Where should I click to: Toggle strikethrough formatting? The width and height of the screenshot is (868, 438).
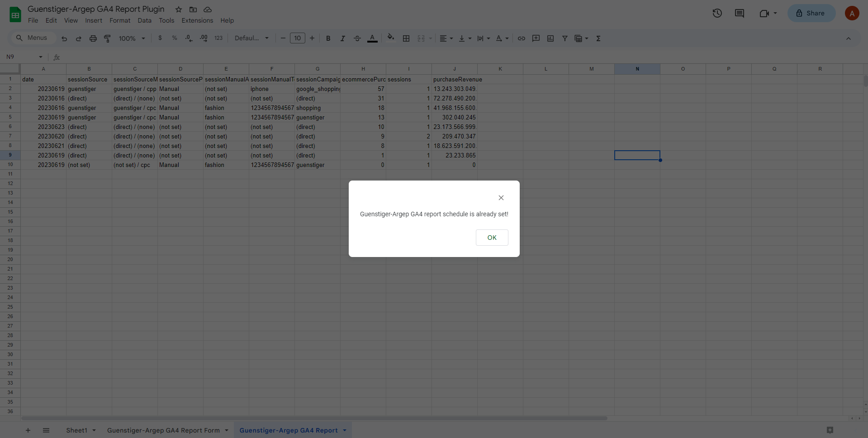pyautogui.click(x=357, y=38)
